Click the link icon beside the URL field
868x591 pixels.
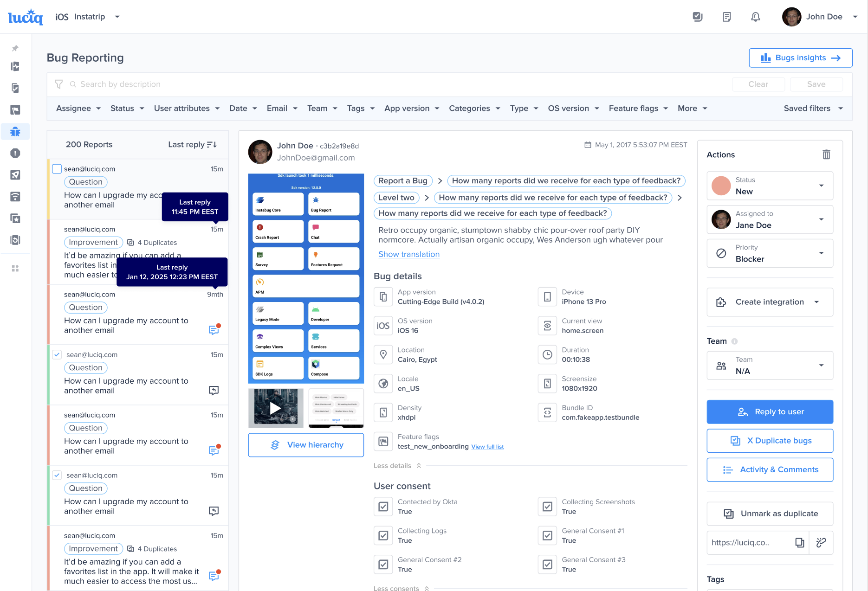click(x=821, y=543)
